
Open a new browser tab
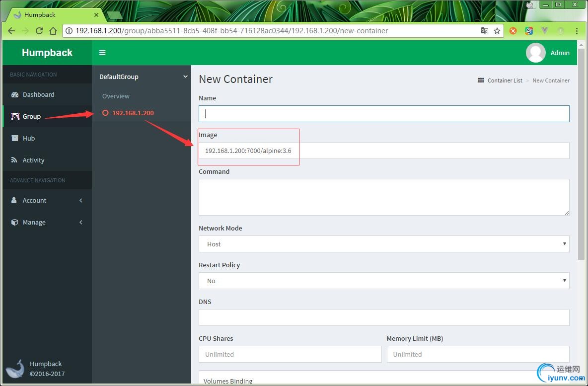click(114, 15)
